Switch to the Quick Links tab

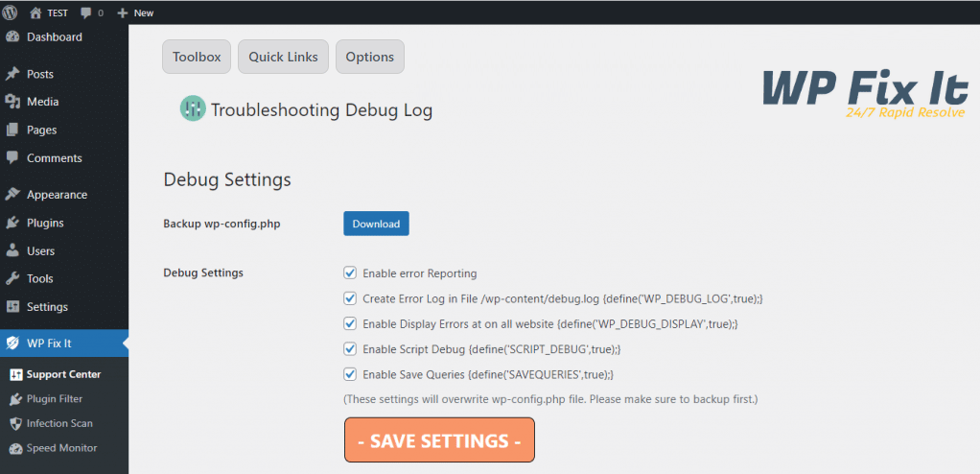pos(283,57)
